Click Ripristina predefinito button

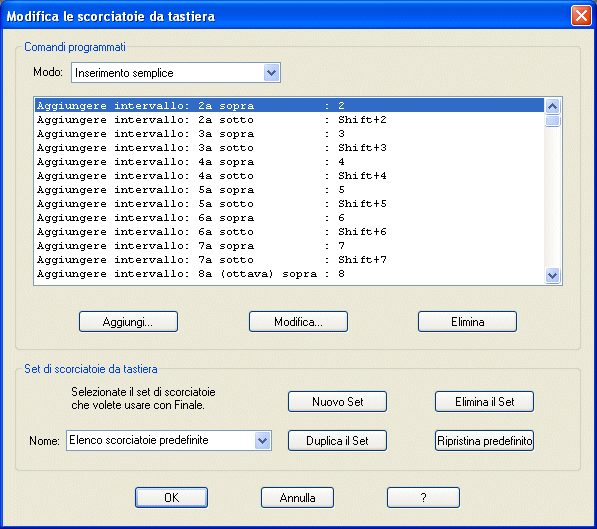[x=484, y=441]
